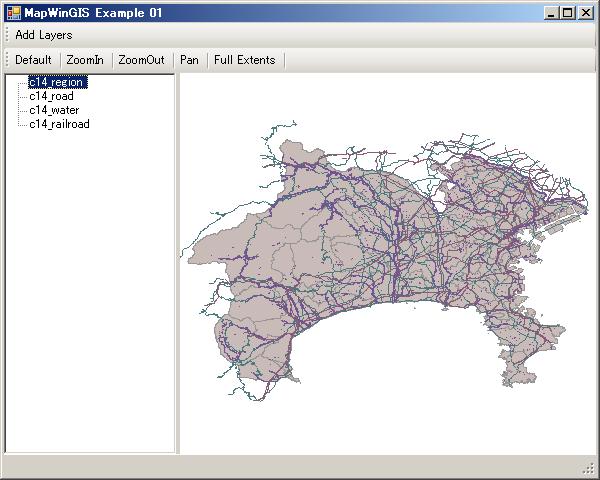600x480 pixels.
Task: Switch to the Pan tool
Action: click(x=189, y=60)
